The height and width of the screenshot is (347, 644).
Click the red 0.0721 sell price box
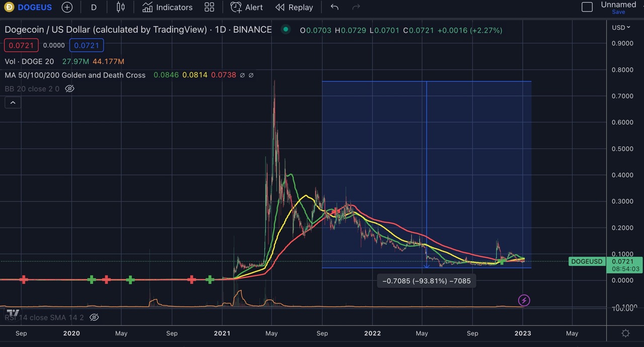(x=21, y=45)
